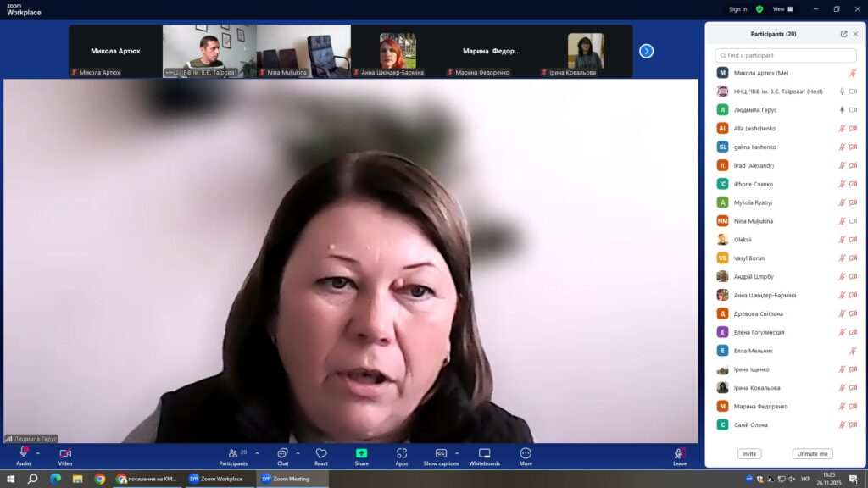Toggle microphone with the Audio button
This screenshot has width=868, height=488.
(x=23, y=454)
